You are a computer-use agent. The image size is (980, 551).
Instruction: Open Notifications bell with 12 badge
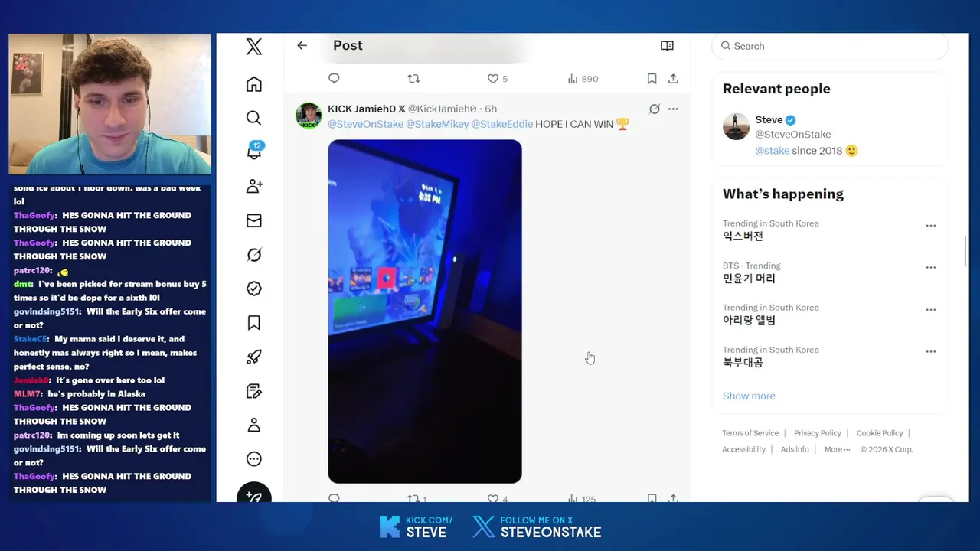tap(254, 151)
